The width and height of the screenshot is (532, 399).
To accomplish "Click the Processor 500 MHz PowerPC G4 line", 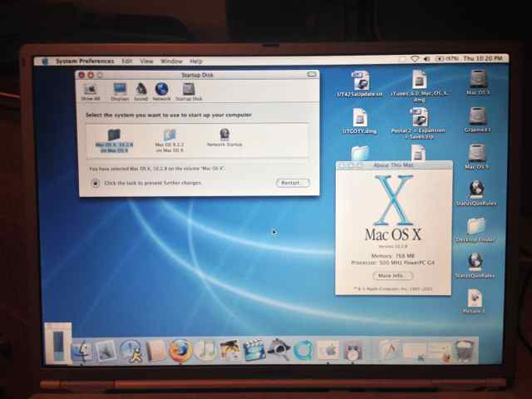I will (x=393, y=263).
